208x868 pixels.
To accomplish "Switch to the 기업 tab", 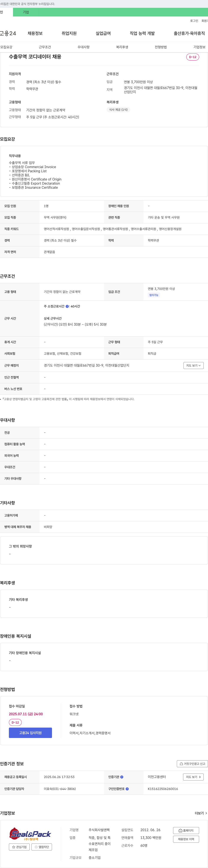I will (x=26, y=12).
